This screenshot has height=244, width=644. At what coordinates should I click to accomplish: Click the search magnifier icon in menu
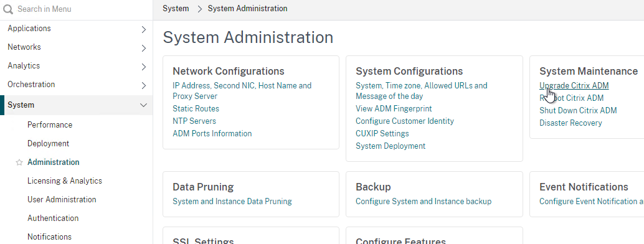tap(8, 9)
